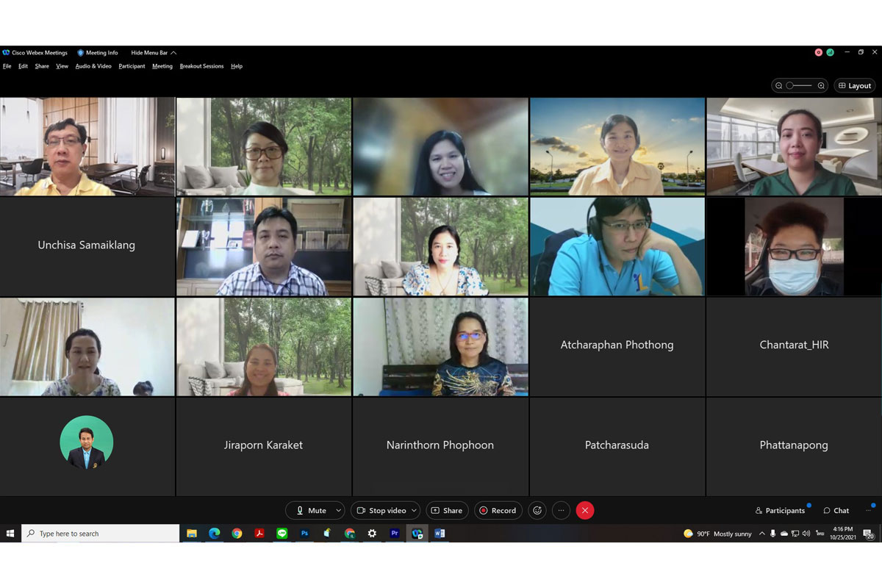Select the Jiraporn Karaket participant tile
This screenshot has height=588, width=882.
[x=263, y=445]
